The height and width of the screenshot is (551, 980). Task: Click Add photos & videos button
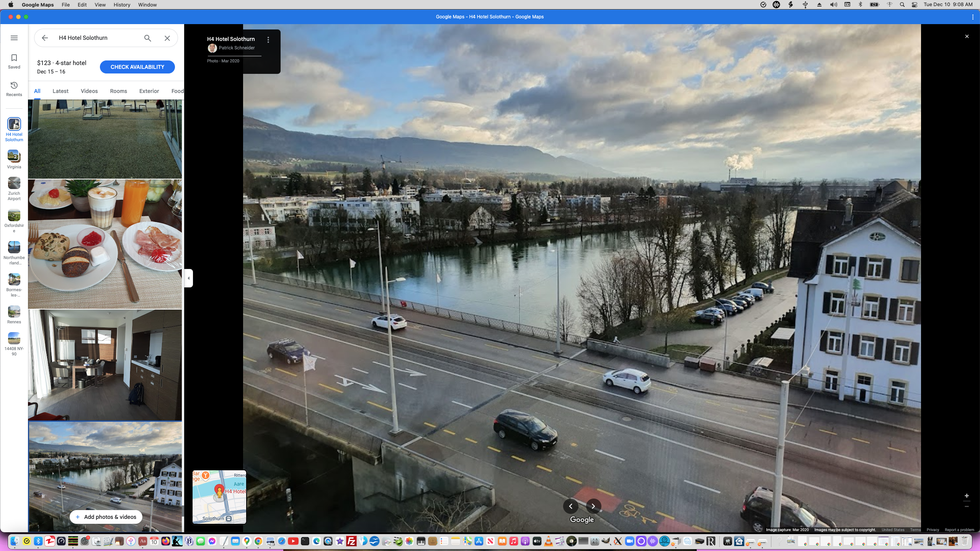click(106, 517)
